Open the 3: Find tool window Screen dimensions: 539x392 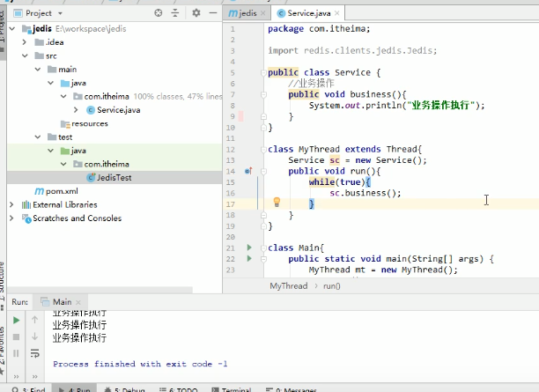[x=28, y=389]
